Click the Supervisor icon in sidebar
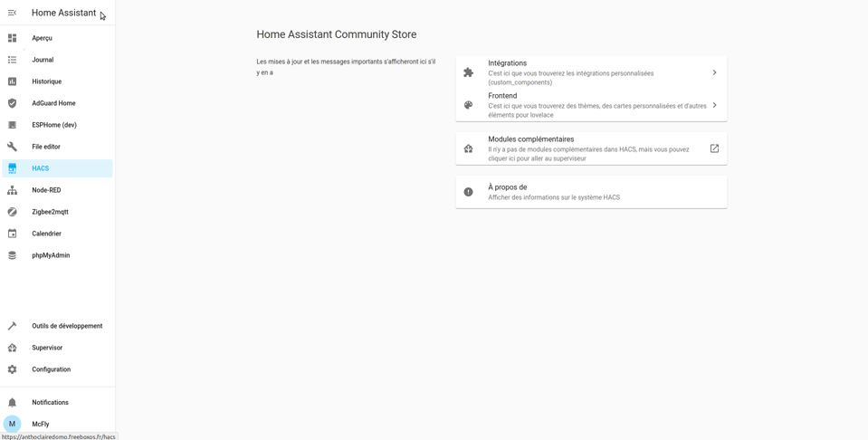The height and width of the screenshot is (440, 868). pyautogui.click(x=12, y=348)
